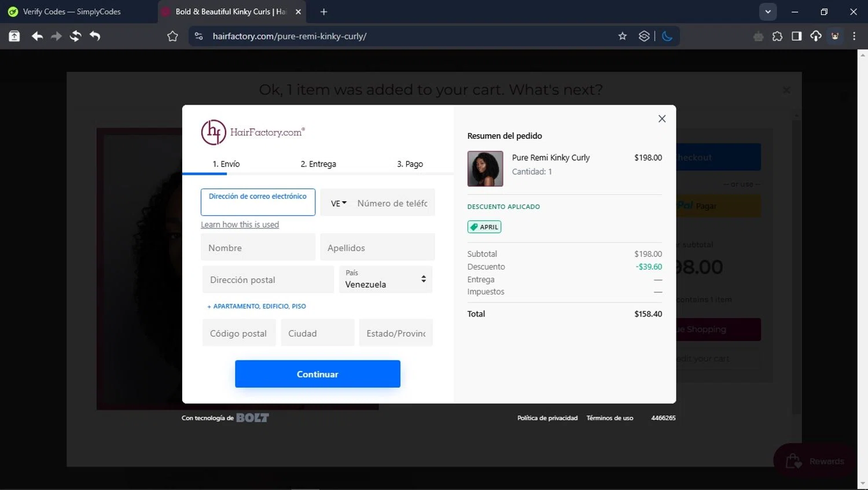
Task: Switch to Verify Codes — SimplyCodes tab
Action: [x=78, y=12]
